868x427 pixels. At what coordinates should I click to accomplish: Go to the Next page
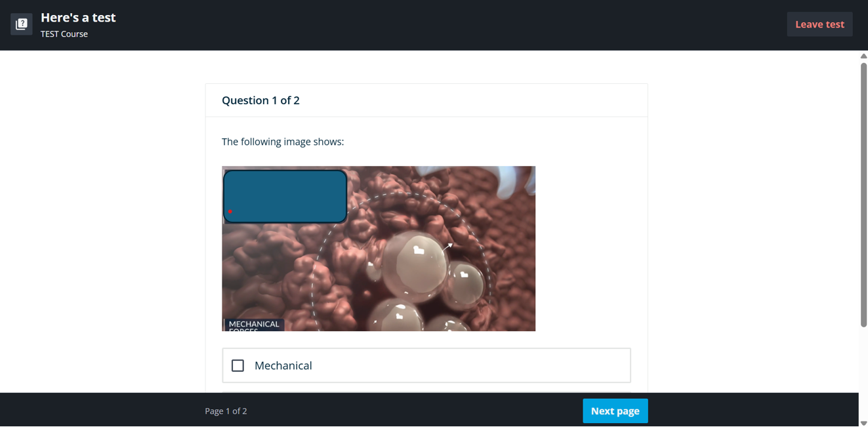(615, 411)
